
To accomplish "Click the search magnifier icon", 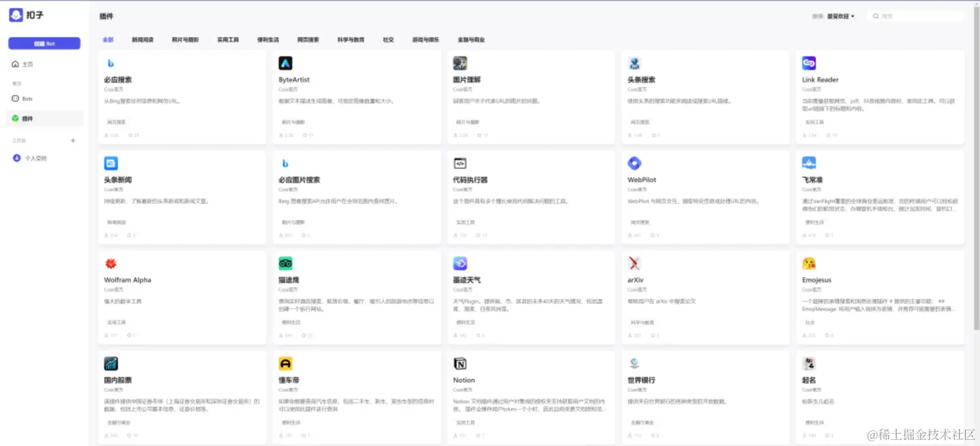I will [876, 16].
